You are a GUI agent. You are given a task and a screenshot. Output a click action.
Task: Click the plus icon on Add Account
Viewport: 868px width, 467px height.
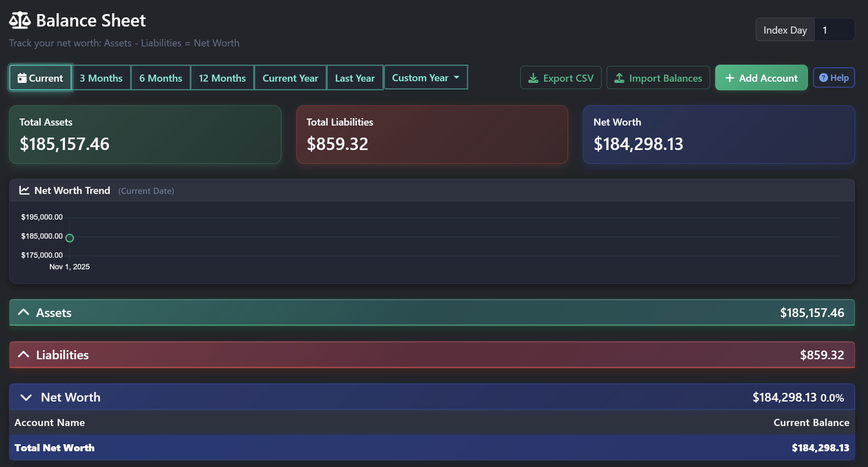(x=730, y=77)
